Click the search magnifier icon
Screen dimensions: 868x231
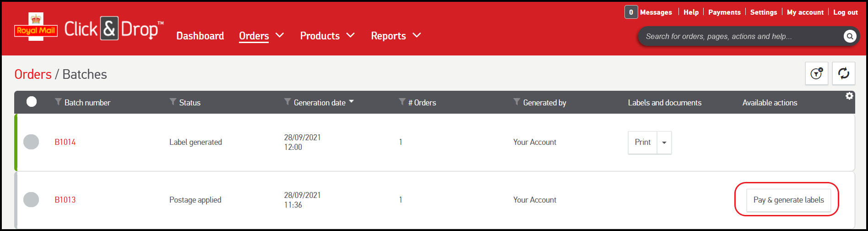(850, 36)
